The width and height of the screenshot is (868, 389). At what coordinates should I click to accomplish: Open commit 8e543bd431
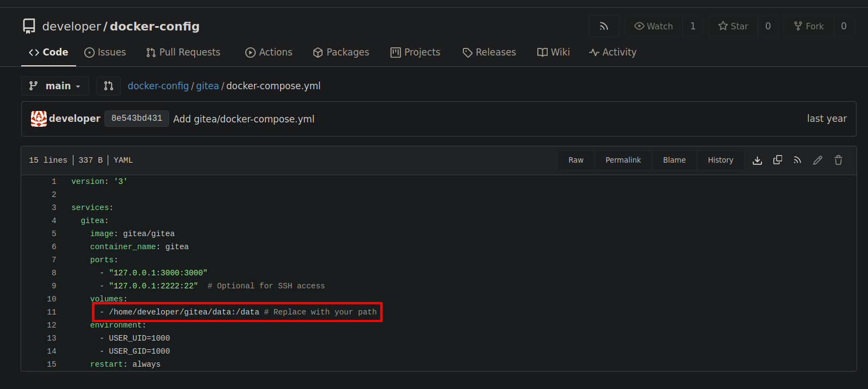click(x=137, y=118)
